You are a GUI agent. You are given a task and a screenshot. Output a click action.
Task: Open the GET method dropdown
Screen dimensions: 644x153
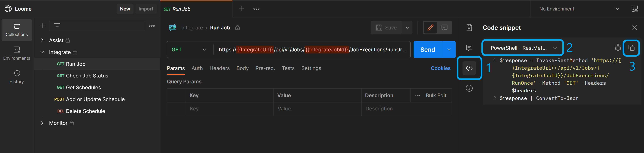click(x=189, y=50)
